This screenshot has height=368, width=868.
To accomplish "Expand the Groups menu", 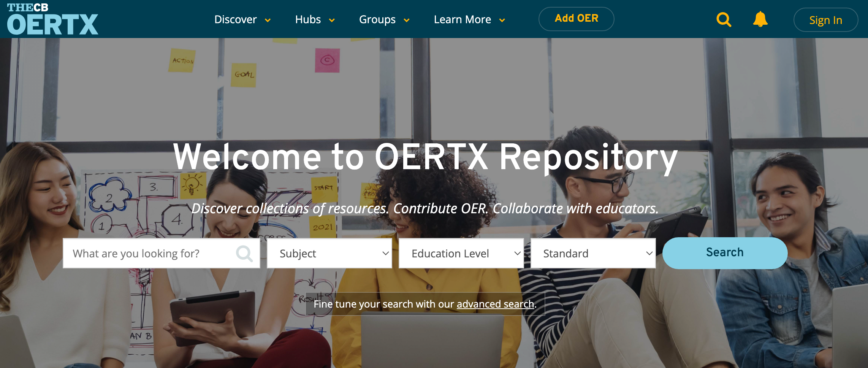I will coord(384,19).
